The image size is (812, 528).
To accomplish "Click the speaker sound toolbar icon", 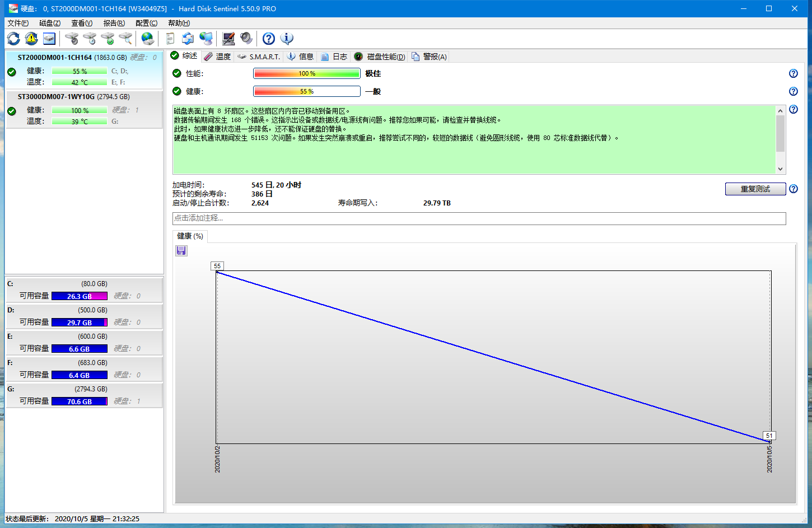I will coord(246,39).
